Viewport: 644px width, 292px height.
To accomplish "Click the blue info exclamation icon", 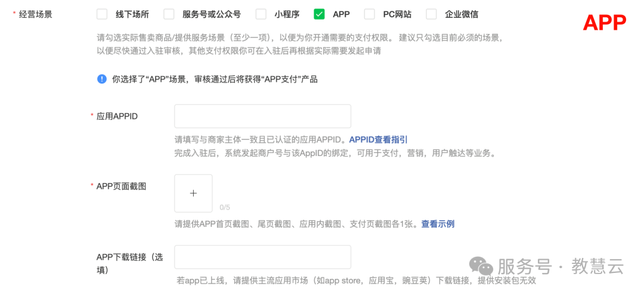I will point(102,79).
